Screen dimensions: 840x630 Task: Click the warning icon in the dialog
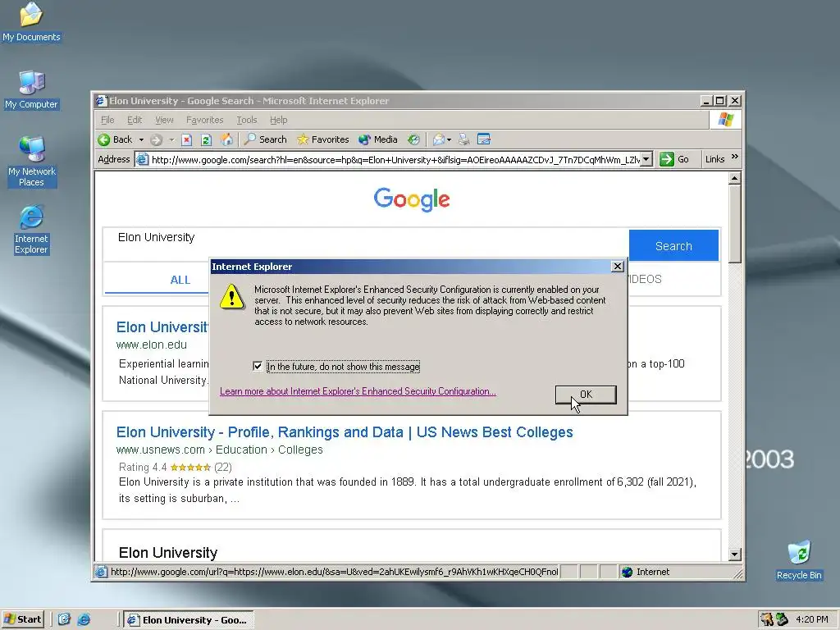[232, 296]
